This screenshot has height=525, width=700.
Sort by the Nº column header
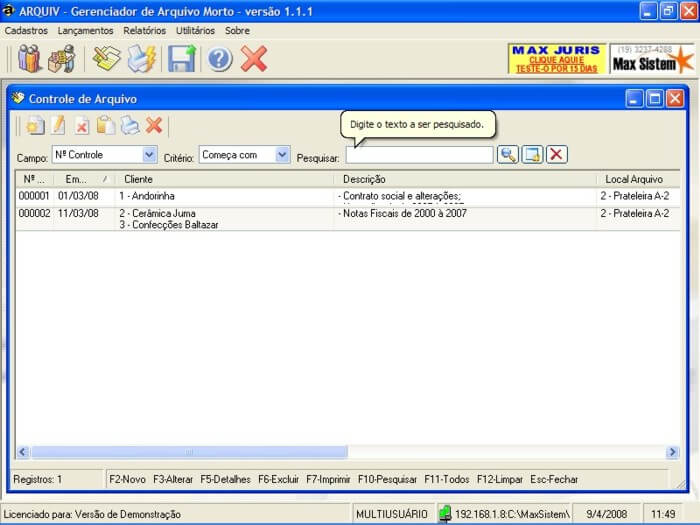click(x=34, y=179)
